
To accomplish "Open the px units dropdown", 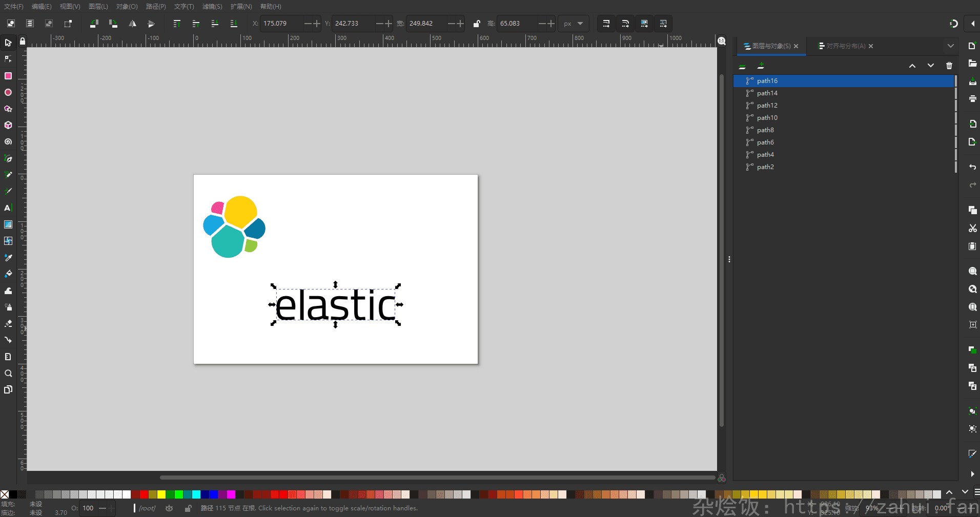I will point(573,24).
